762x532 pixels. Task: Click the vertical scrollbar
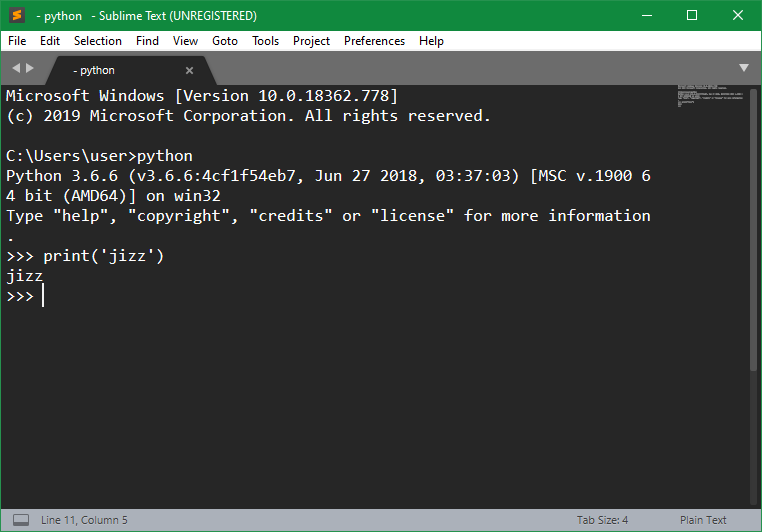tap(753, 229)
